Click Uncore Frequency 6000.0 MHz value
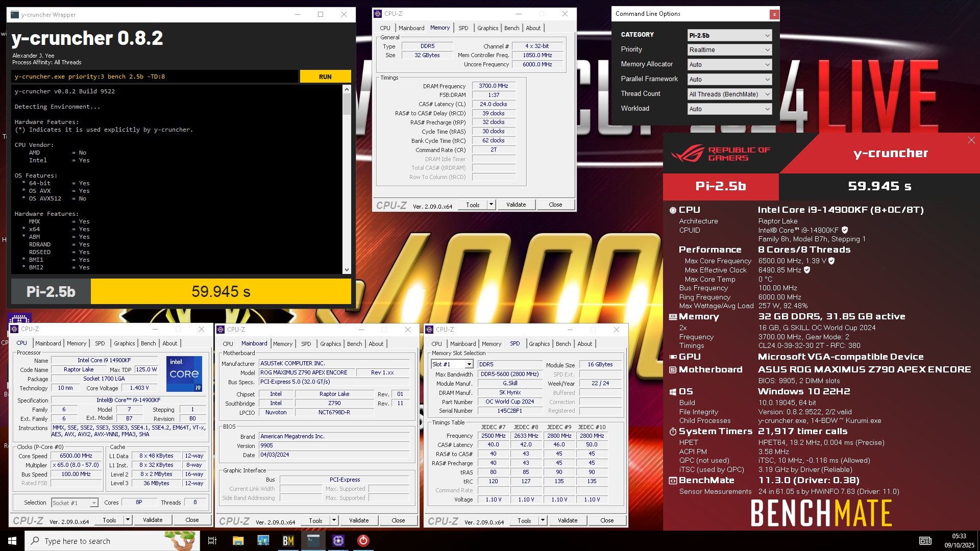This screenshot has width=980, height=551. pos(537,64)
